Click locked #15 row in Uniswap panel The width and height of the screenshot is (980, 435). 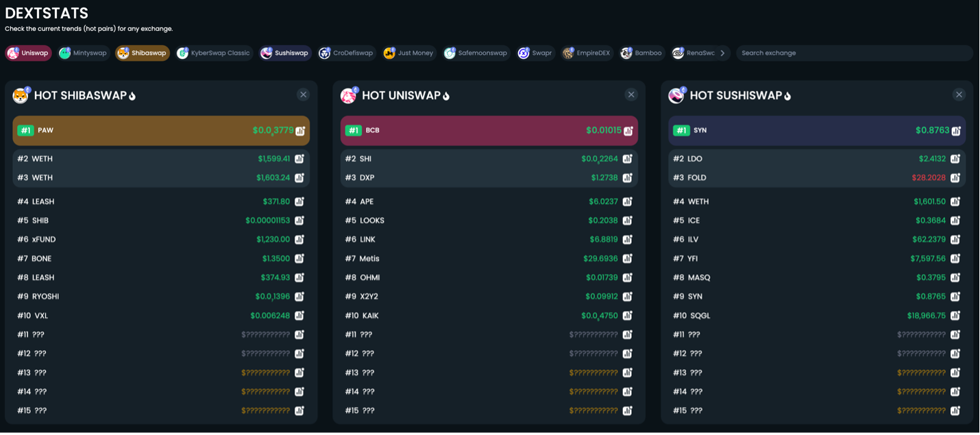[489, 411]
